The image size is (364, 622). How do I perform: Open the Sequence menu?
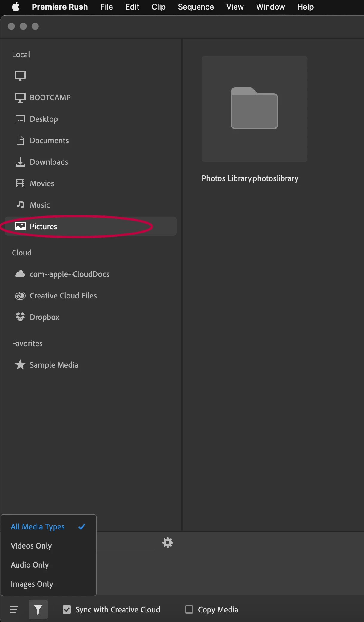[196, 7]
